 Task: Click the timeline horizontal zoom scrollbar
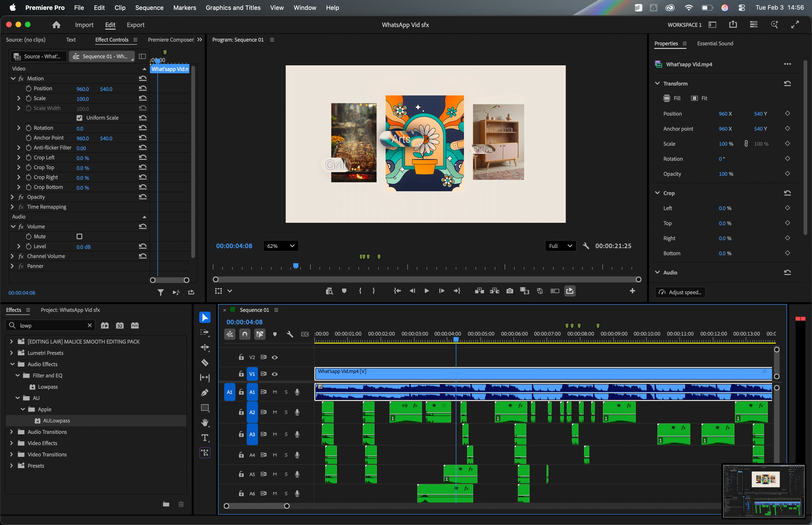click(x=256, y=506)
